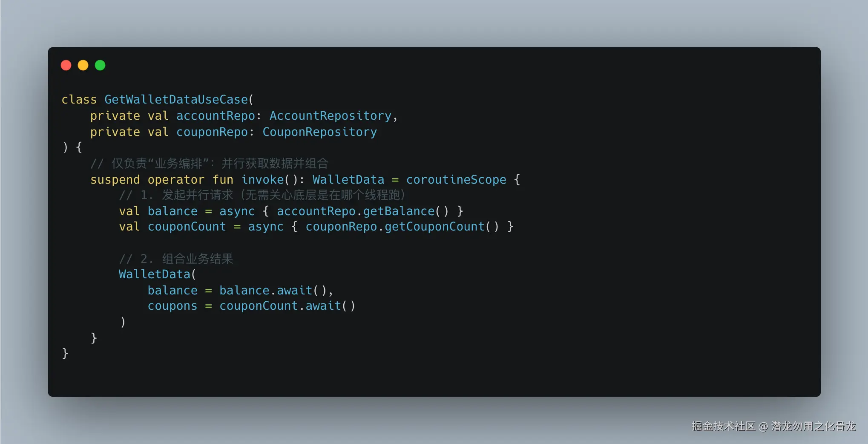This screenshot has height=444, width=868.
Task: Click the invoke function name
Action: [x=263, y=179]
